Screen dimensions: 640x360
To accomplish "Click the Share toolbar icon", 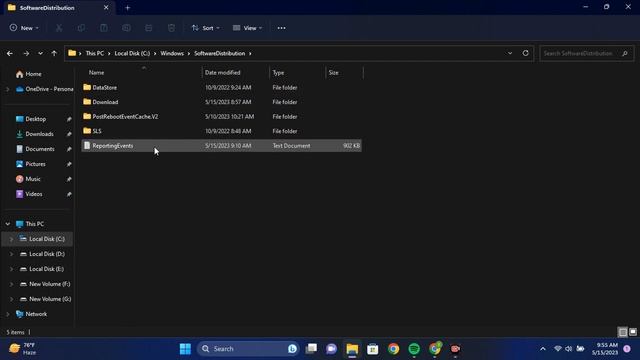I will tap(149, 28).
